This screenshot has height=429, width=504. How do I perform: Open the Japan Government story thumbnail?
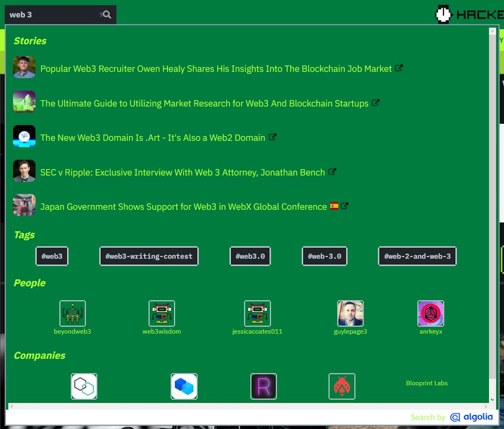point(24,205)
